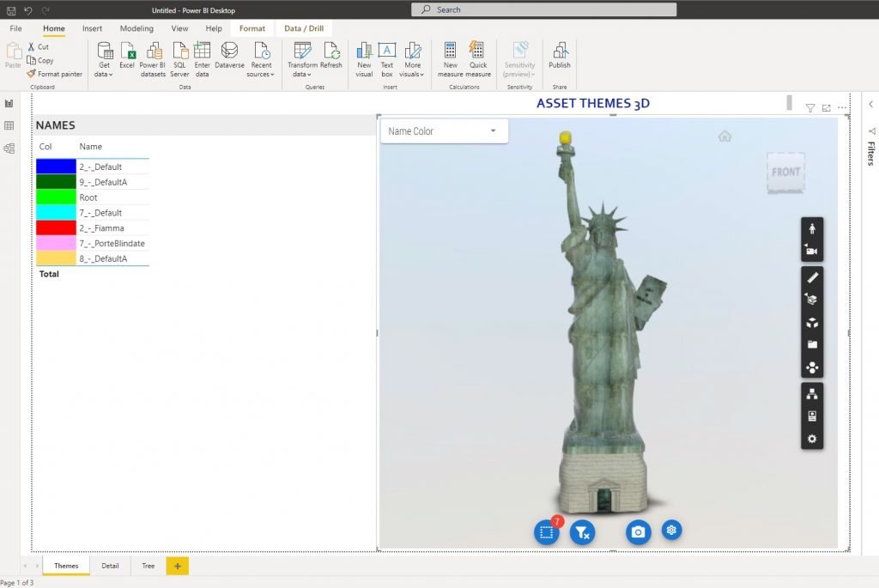Image resolution: width=879 pixels, height=588 pixels.
Task: Open the More visuals dropdown
Action: point(412,59)
